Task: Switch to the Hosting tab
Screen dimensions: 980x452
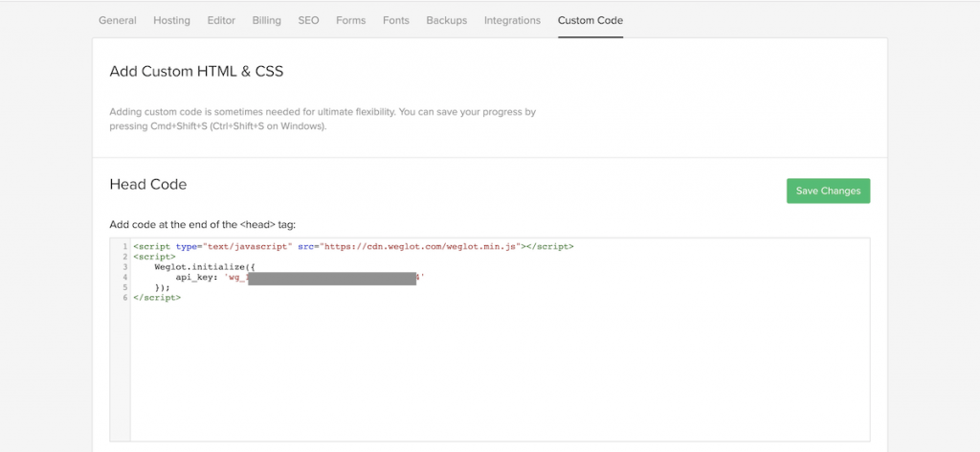Action: point(172,20)
